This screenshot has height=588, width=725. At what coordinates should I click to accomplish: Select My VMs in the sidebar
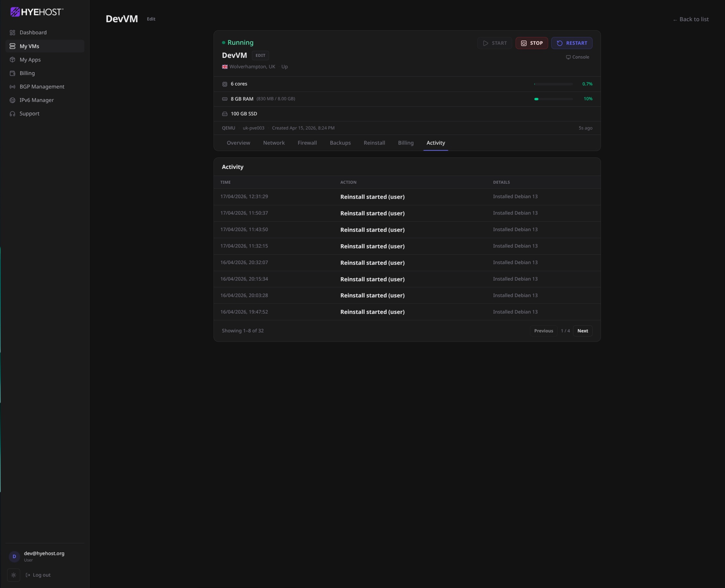[x=29, y=46]
